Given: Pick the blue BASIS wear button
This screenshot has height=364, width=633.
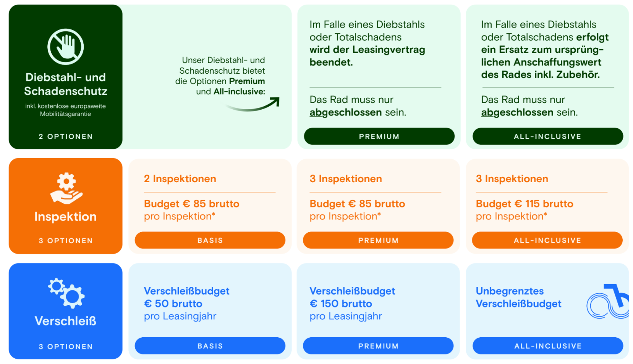Looking at the screenshot, I should tap(210, 346).
